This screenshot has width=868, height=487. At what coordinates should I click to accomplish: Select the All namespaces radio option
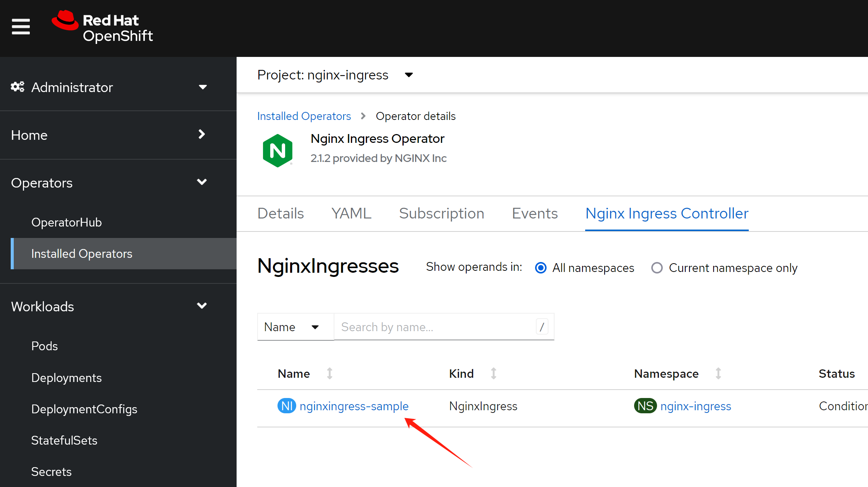[541, 268]
